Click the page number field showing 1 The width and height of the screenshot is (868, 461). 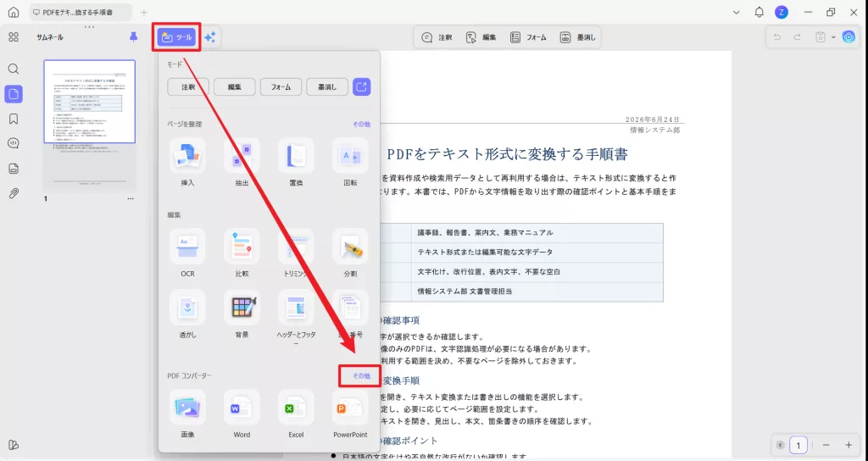798,445
